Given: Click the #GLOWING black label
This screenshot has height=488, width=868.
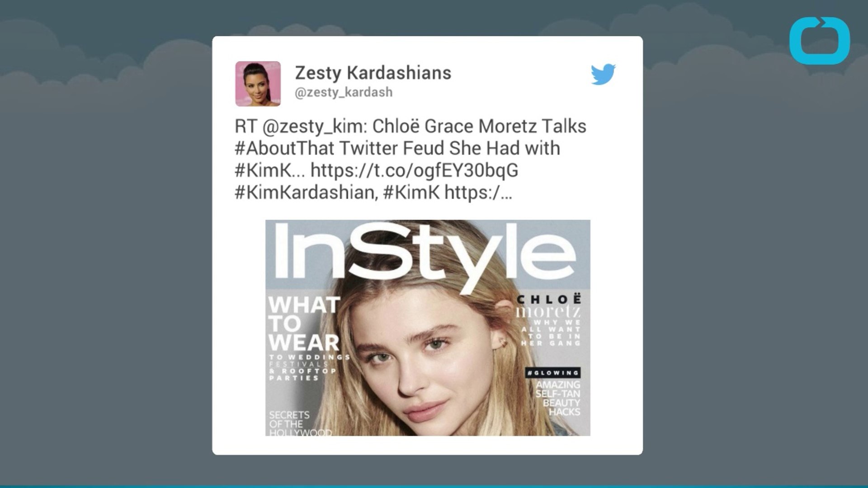Looking at the screenshot, I should click(553, 373).
